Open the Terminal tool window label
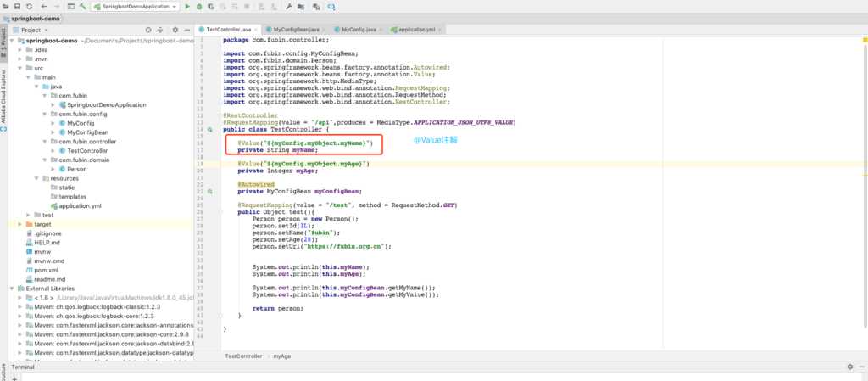 pyautogui.click(x=23, y=367)
